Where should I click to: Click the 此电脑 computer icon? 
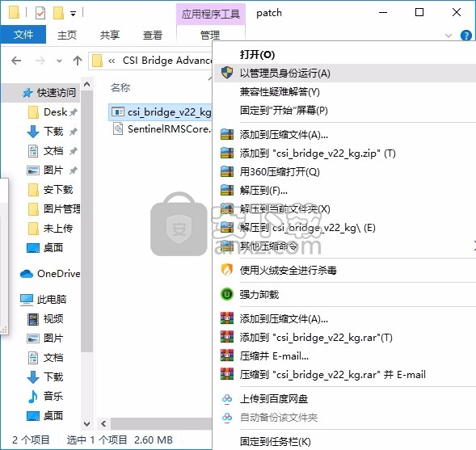point(27,300)
